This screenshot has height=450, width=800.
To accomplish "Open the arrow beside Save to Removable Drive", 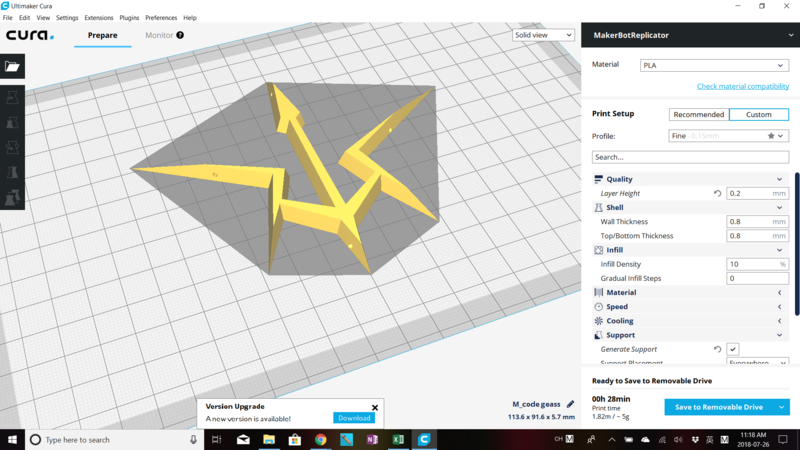I will click(781, 407).
